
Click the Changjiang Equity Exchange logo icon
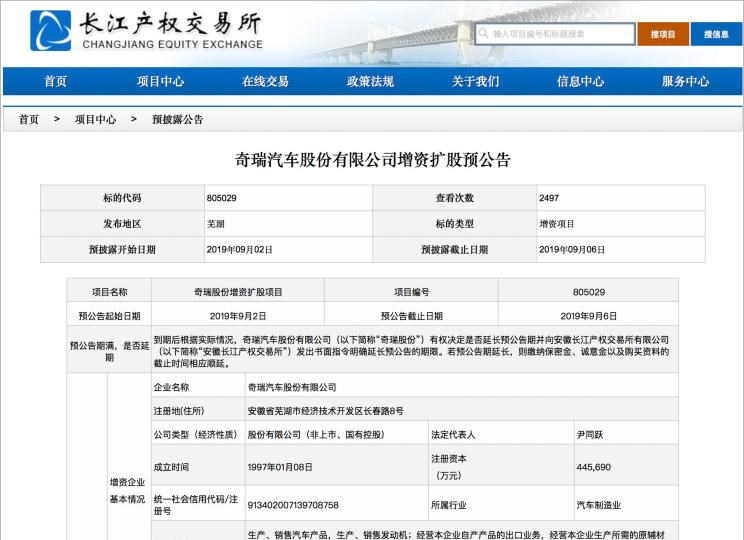50,30
